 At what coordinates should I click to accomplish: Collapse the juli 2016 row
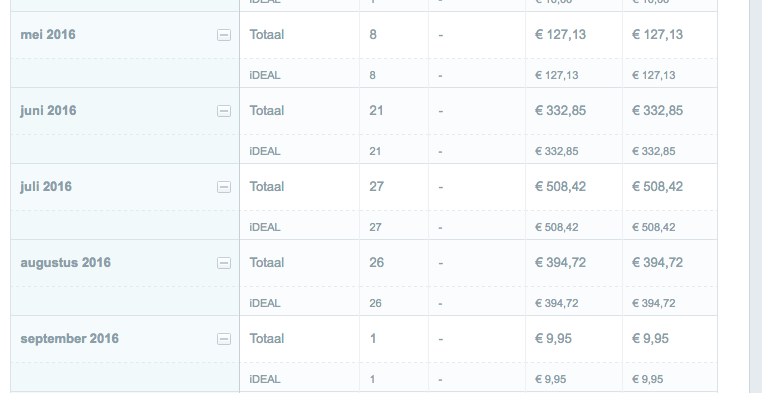tap(224, 187)
